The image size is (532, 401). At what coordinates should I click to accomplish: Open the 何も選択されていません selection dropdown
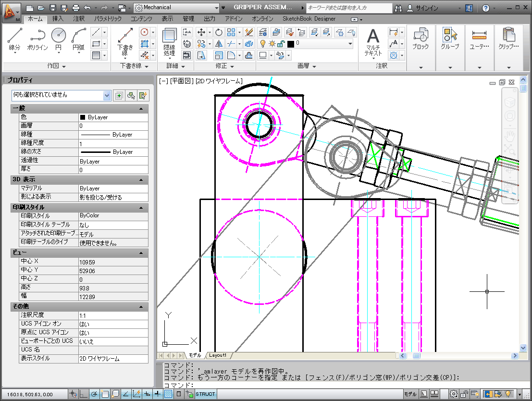(107, 95)
